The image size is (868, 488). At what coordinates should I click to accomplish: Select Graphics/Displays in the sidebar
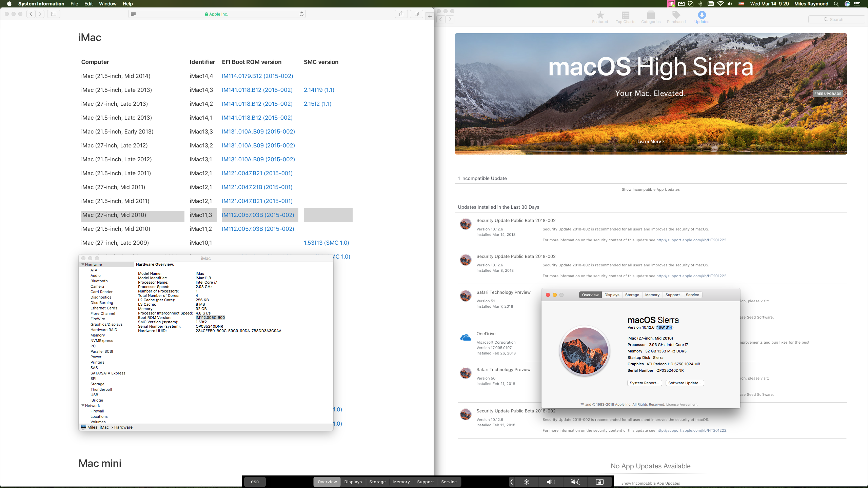pos(106,324)
